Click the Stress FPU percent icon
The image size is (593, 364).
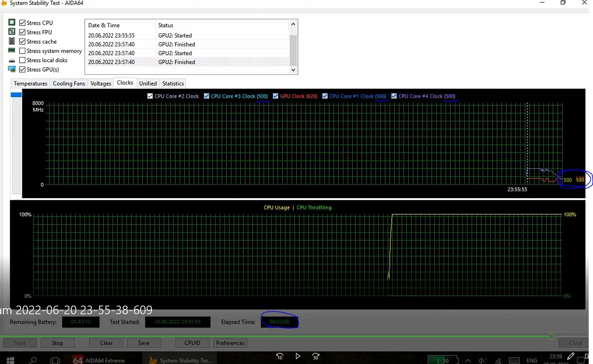12,32
